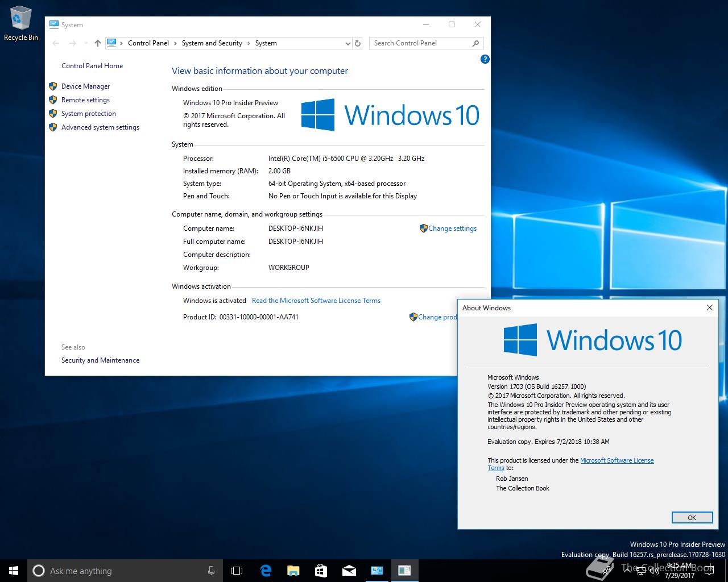Image resolution: width=728 pixels, height=582 pixels.
Task: Select Control Panel breadcrumb
Action: click(148, 43)
